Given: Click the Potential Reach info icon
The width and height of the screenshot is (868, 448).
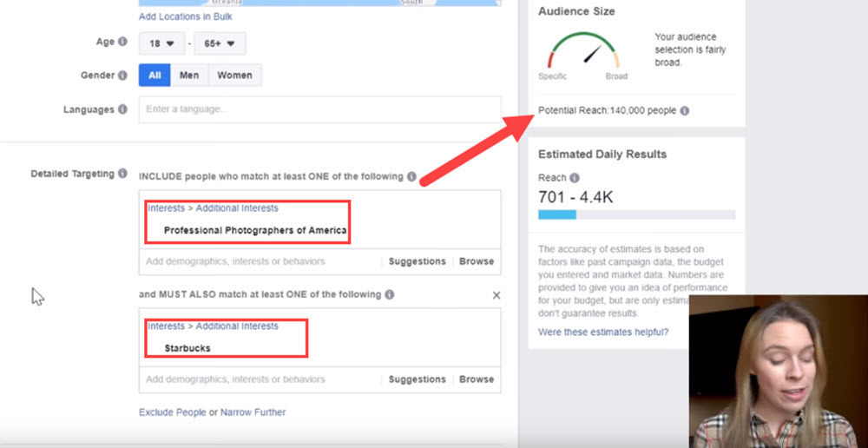Looking at the screenshot, I should (685, 111).
